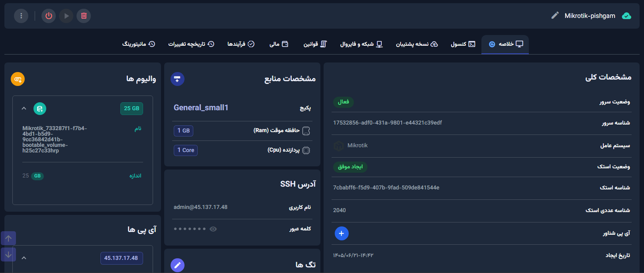This screenshot has height=273, width=644.
Task: Open the خلاصه summary tab
Action: point(505,44)
